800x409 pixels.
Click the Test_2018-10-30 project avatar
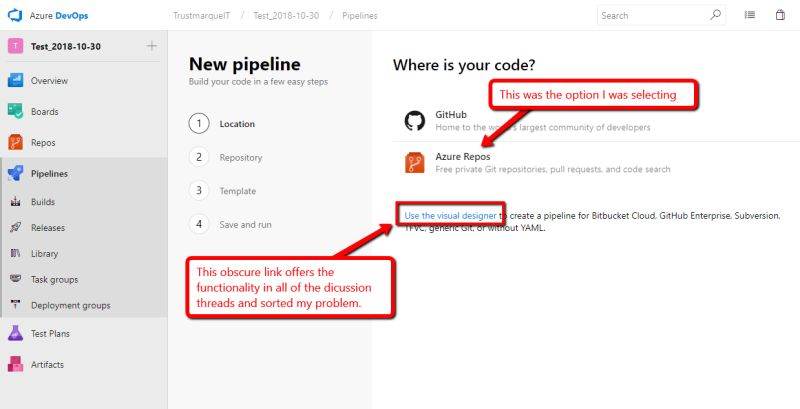coord(15,46)
